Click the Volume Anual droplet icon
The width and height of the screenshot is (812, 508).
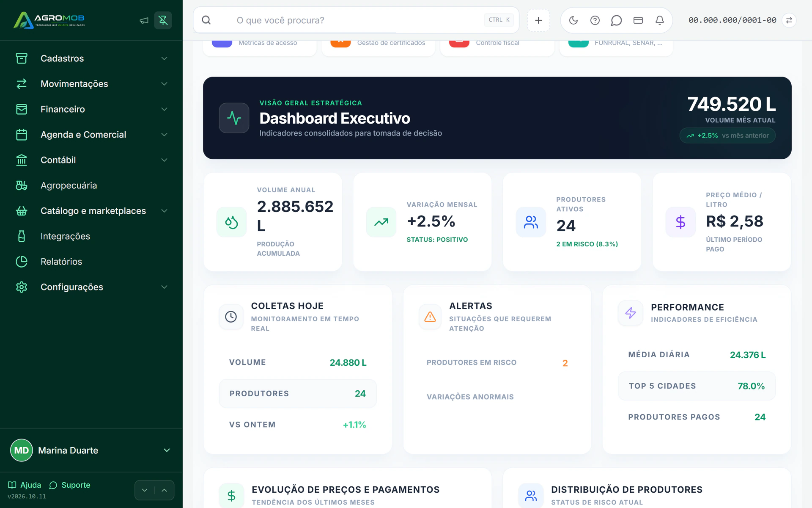[231, 222]
